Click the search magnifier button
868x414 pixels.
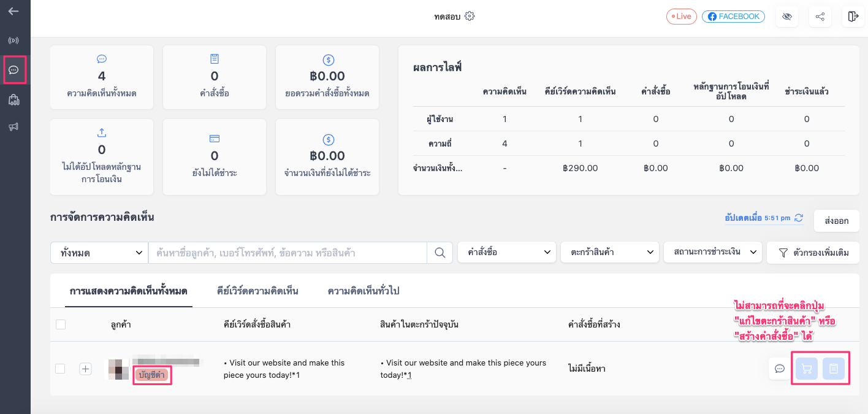(440, 253)
